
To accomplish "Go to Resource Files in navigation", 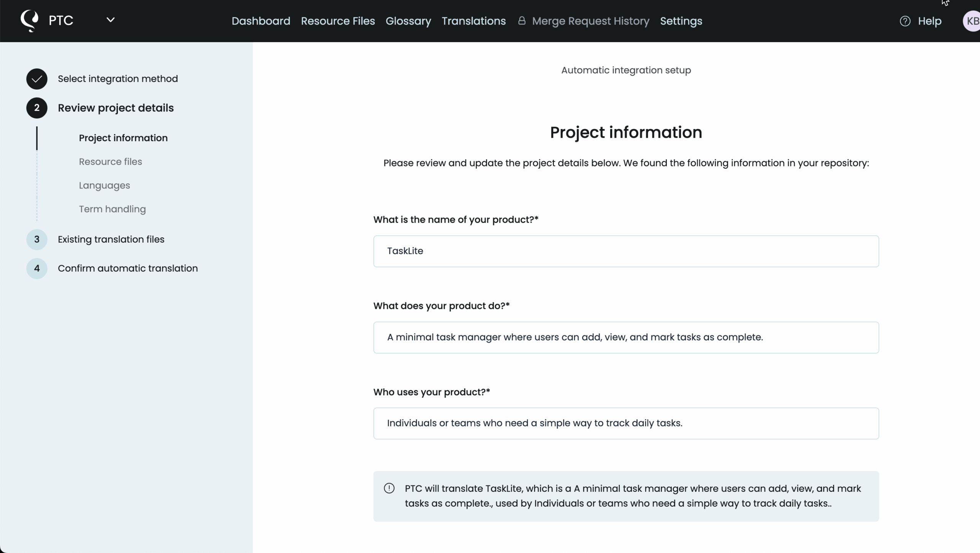I will click(x=338, y=21).
